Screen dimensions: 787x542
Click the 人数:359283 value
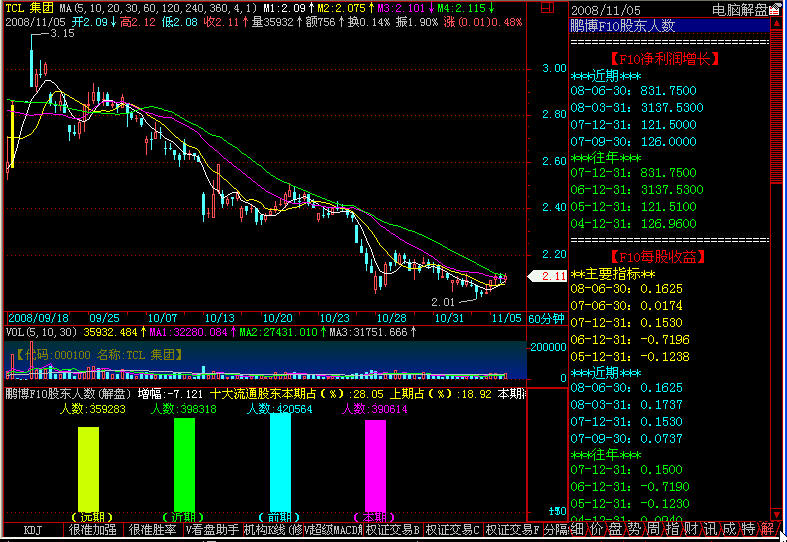(93, 409)
